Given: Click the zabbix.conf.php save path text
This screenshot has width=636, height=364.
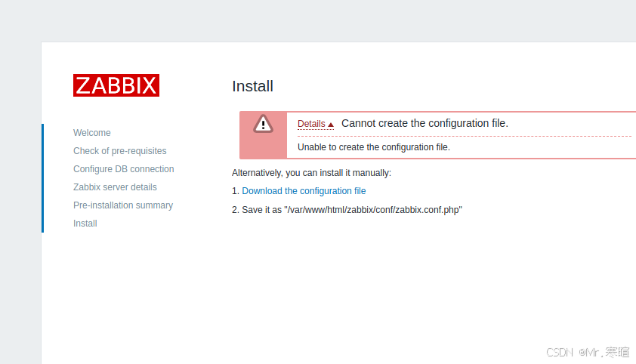Looking at the screenshot, I should click(373, 210).
